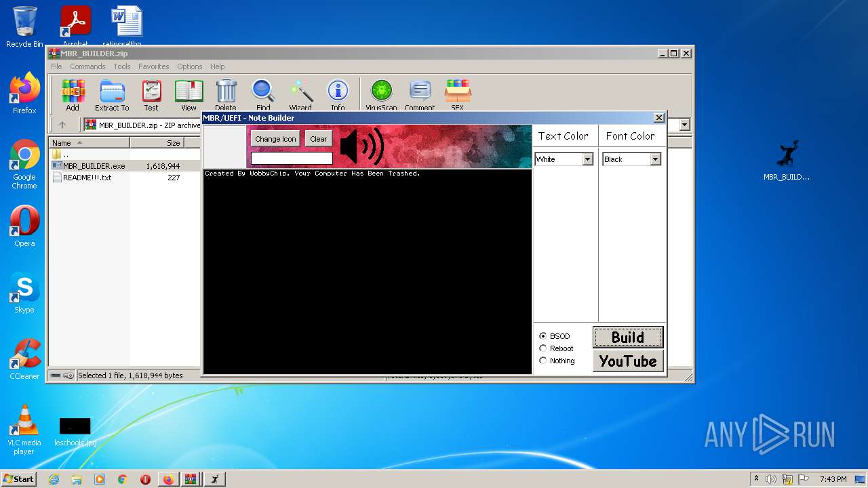Expand the WinRAR address path dropdown
868x488 pixels.
pyautogui.click(x=684, y=125)
